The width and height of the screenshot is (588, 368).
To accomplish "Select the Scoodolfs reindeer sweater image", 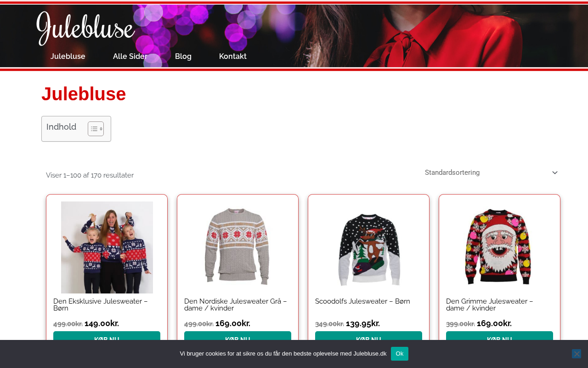I will (x=369, y=247).
